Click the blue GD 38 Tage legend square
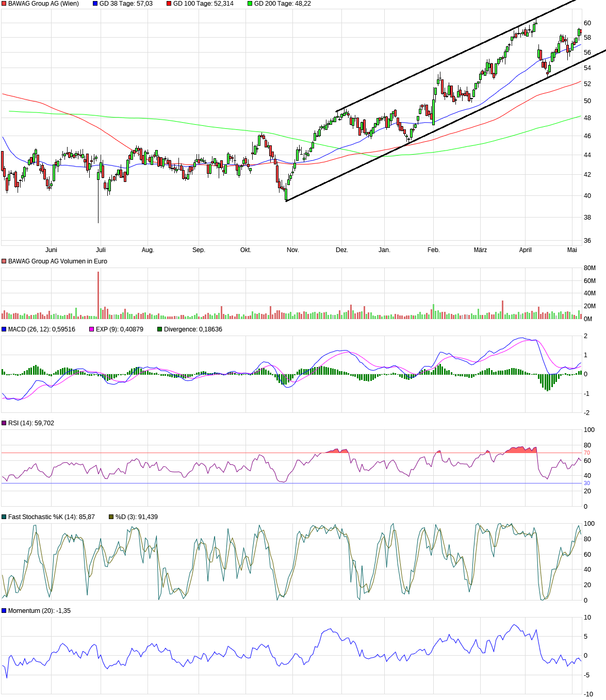Viewport: 606px width, 700px height. tap(95, 4)
